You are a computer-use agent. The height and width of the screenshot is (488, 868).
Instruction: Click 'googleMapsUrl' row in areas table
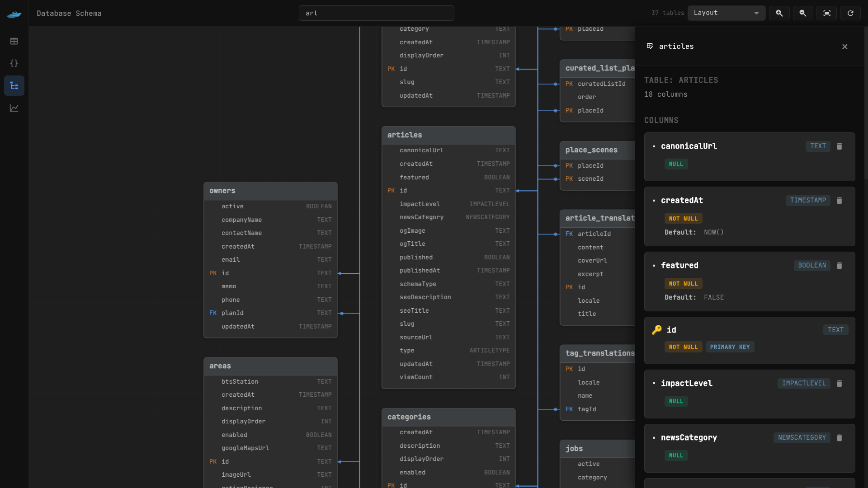click(270, 448)
